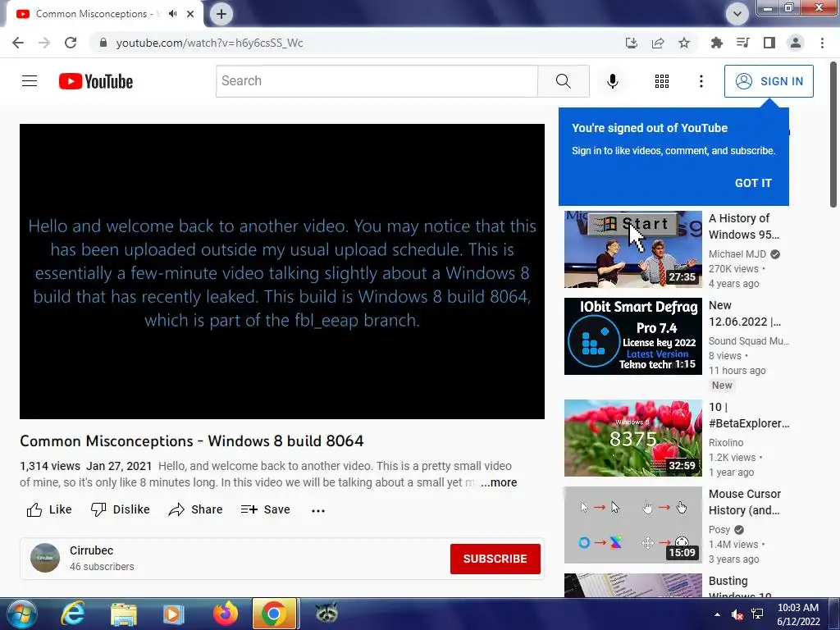Click the Posy channel name
840x630 pixels.
[719, 529]
